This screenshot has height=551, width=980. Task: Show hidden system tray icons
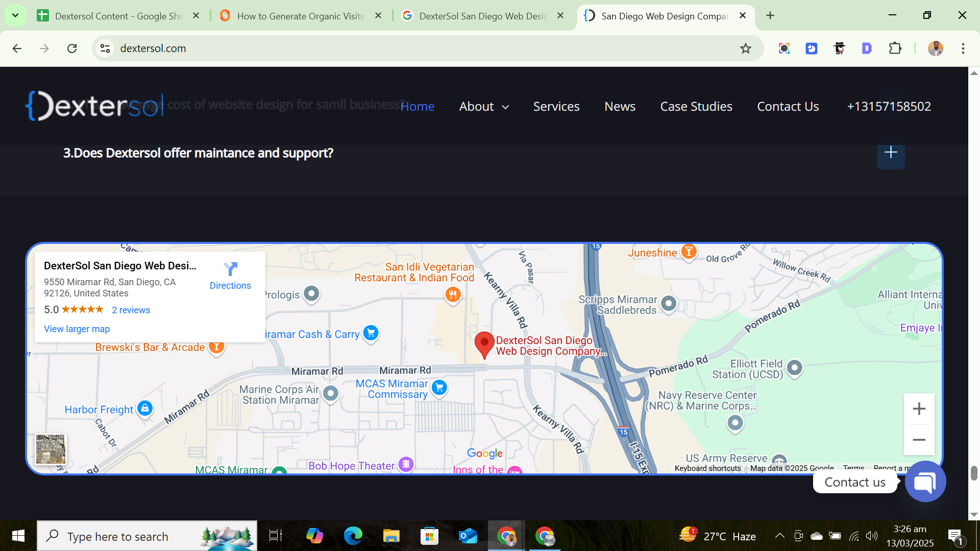pos(779,536)
